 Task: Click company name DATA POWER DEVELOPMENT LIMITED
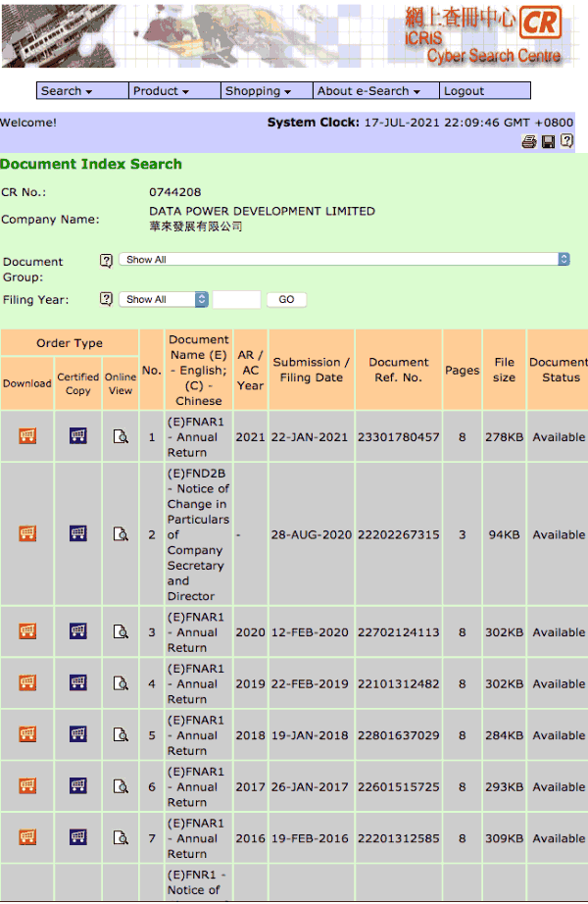(263, 211)
